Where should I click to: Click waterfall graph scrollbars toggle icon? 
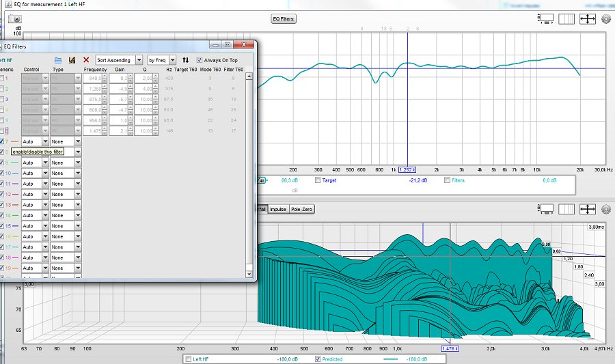click(x=545, y=209)
